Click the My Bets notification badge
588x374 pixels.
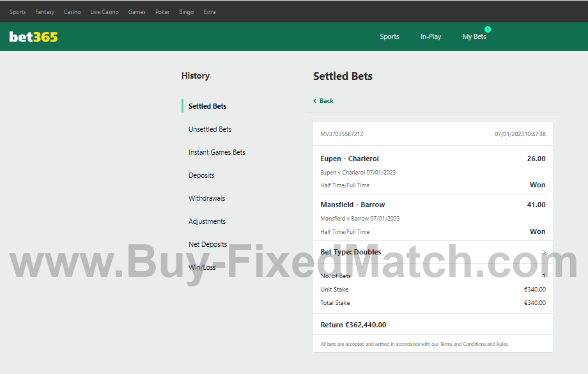point(488,29)
